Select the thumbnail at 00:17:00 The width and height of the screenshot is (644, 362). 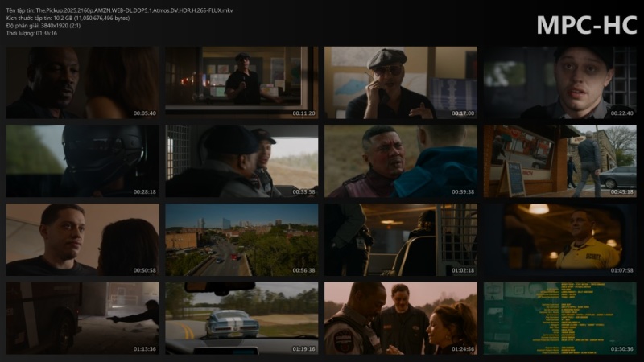401,83
